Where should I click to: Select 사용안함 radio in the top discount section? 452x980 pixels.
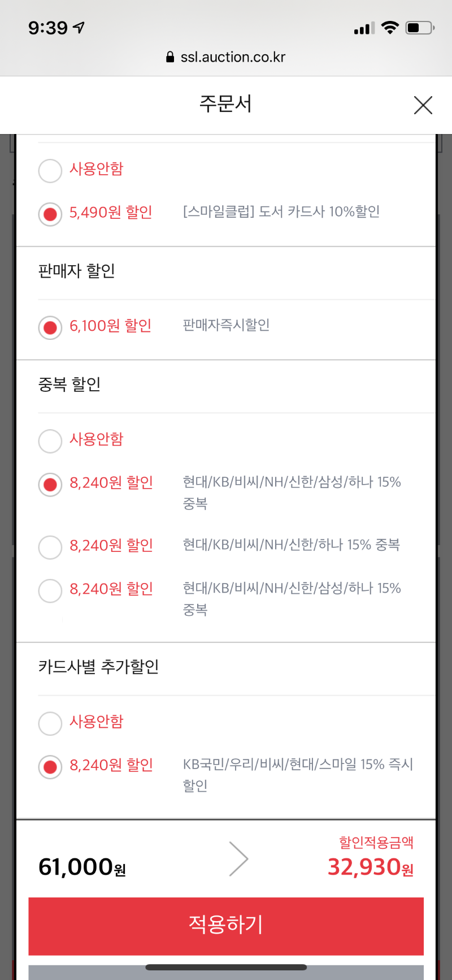point(50,171)
